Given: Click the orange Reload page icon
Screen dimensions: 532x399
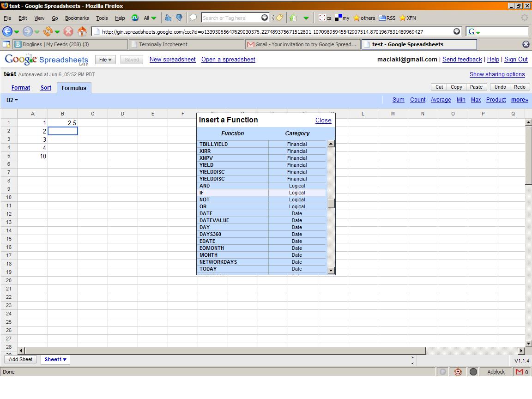Looking at the screenshot, I should coord(48,31).
